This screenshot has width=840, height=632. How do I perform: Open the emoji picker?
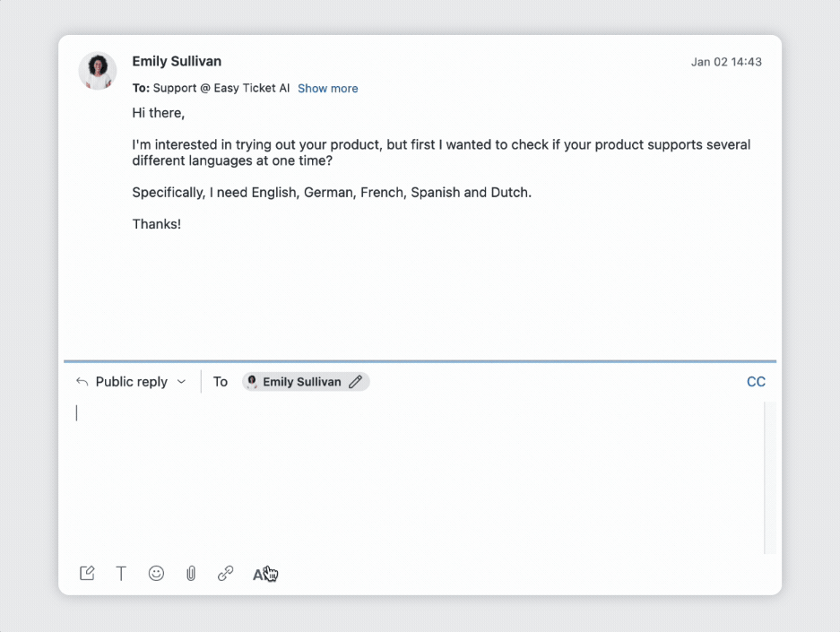point(156,574)
